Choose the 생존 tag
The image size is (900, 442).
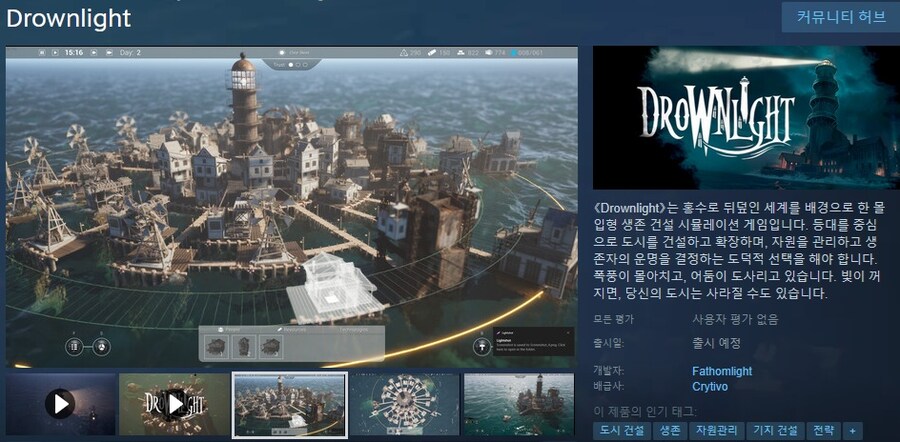pyautogui.click(x=669, y=430)
